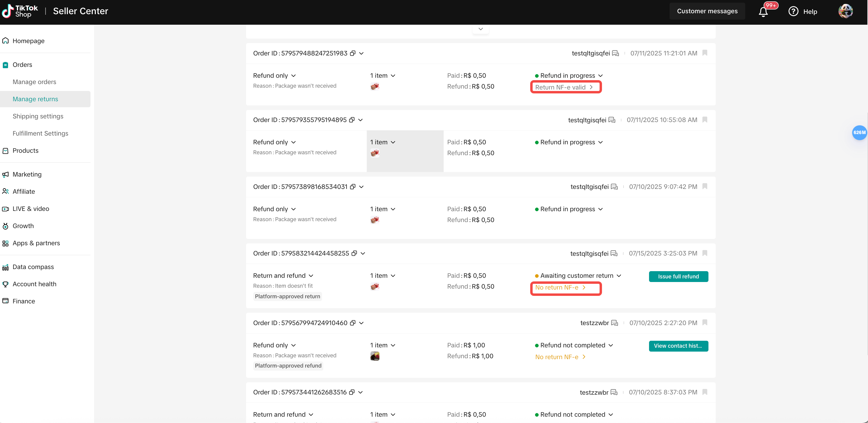Copy order ID 579579488247251983
The width and height of the screenshot is (868, 423).
point(353,53)
